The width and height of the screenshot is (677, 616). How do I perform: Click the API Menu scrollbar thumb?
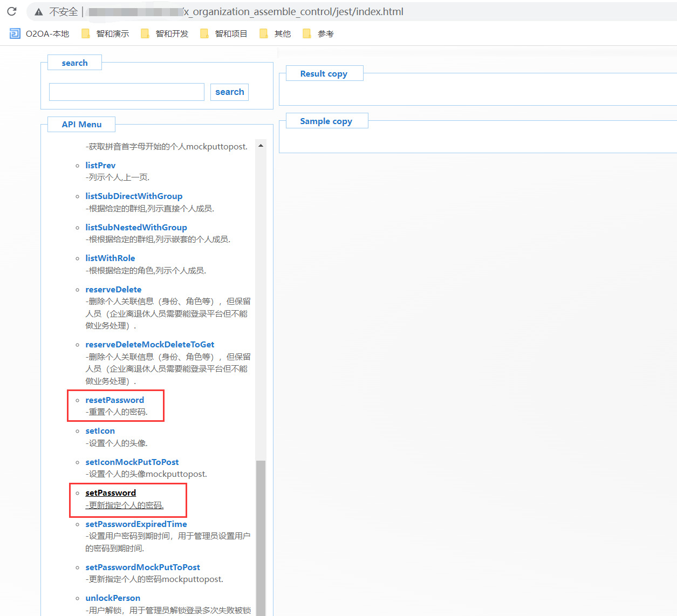point(261,538)
